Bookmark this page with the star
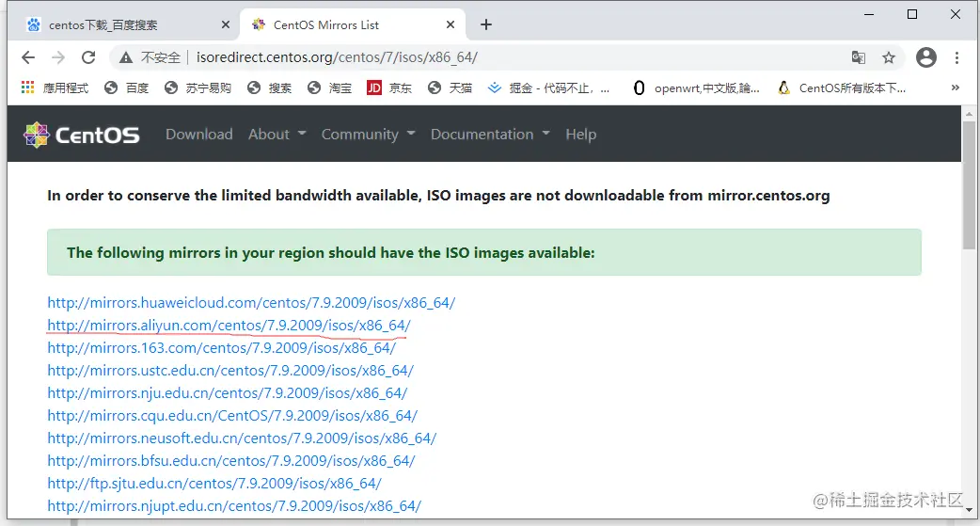 [889, 57]
